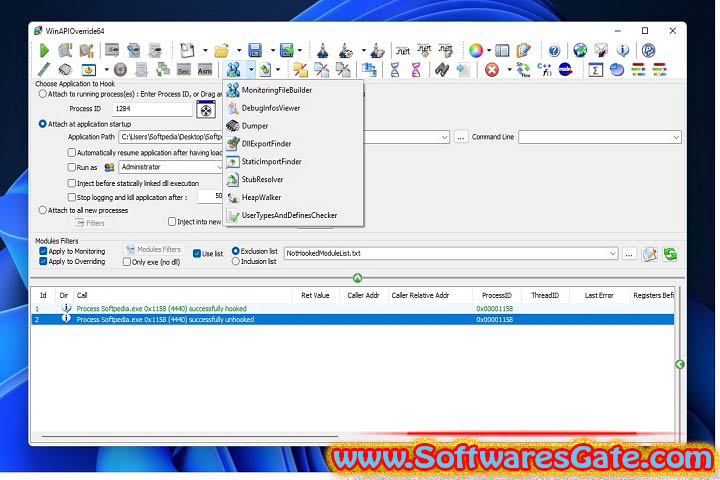
Task: Click the sigma summation icon
Action: pos(595,70)
